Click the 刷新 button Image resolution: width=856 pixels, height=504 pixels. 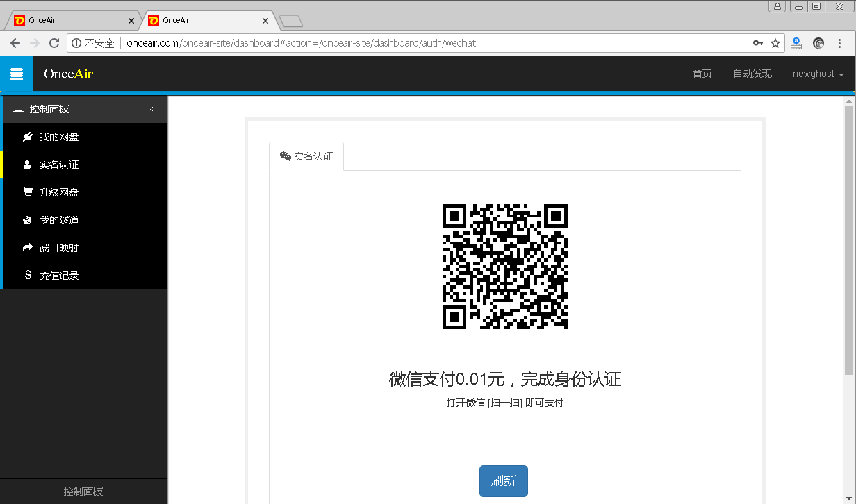click(x=504, y=481)
